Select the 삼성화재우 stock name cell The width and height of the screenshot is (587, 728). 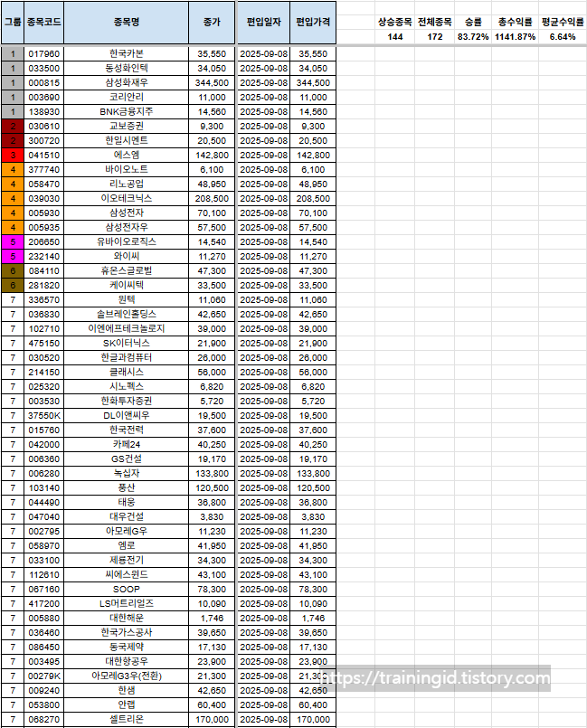click(127, 82)
